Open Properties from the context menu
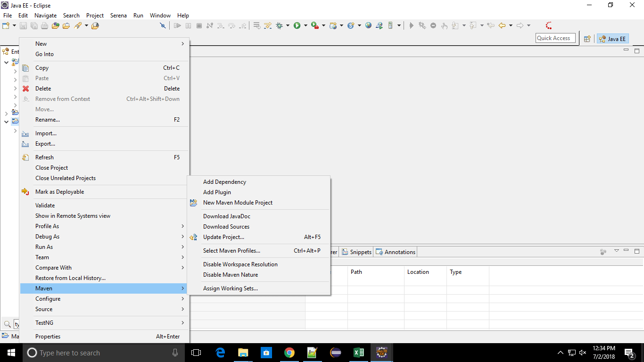The width and height of the screenshot is (644, 362). [x=104, y=337]
